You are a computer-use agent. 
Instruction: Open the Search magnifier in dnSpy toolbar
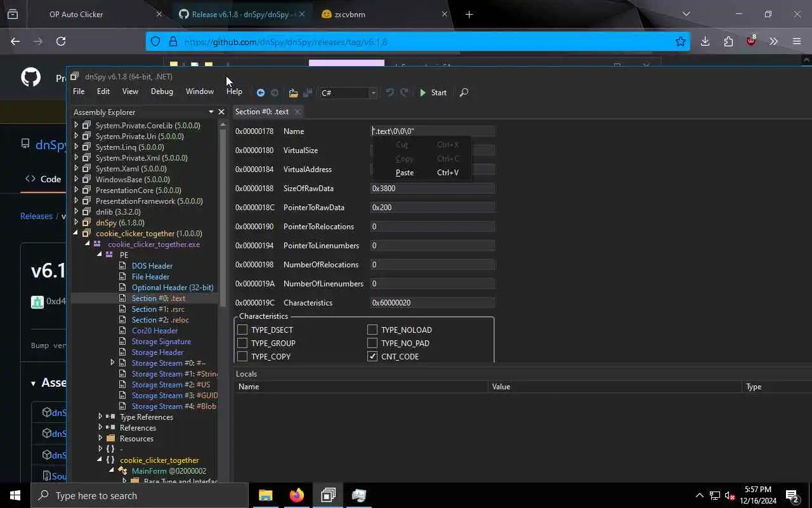tap(464, 93)
